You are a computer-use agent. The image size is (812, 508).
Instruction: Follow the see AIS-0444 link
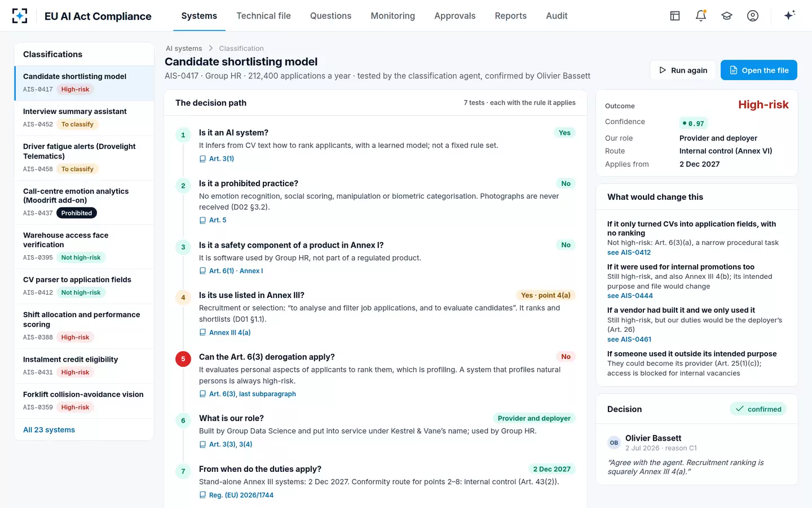[x=630, y=296]
